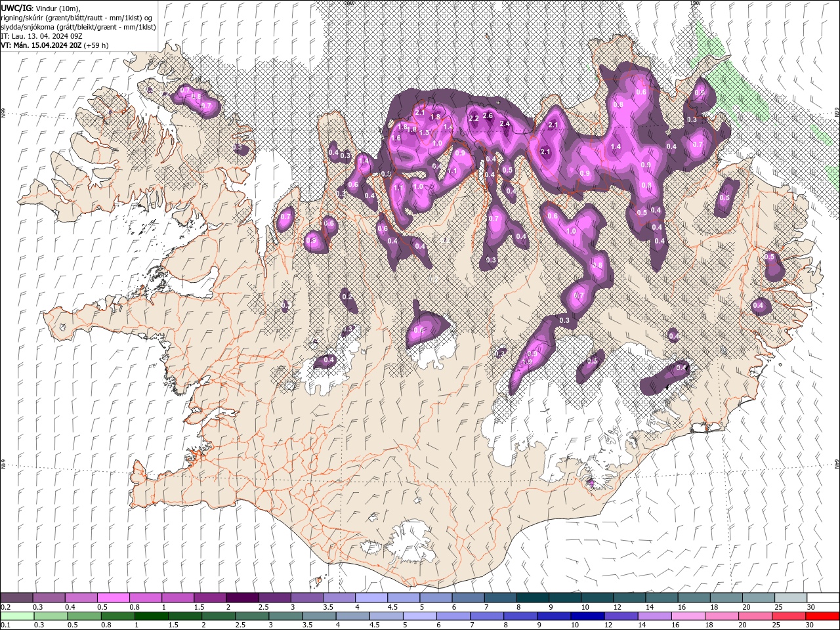Click the 9 label in the lower legend row
840x630 pixels.
tap(539, 625)
